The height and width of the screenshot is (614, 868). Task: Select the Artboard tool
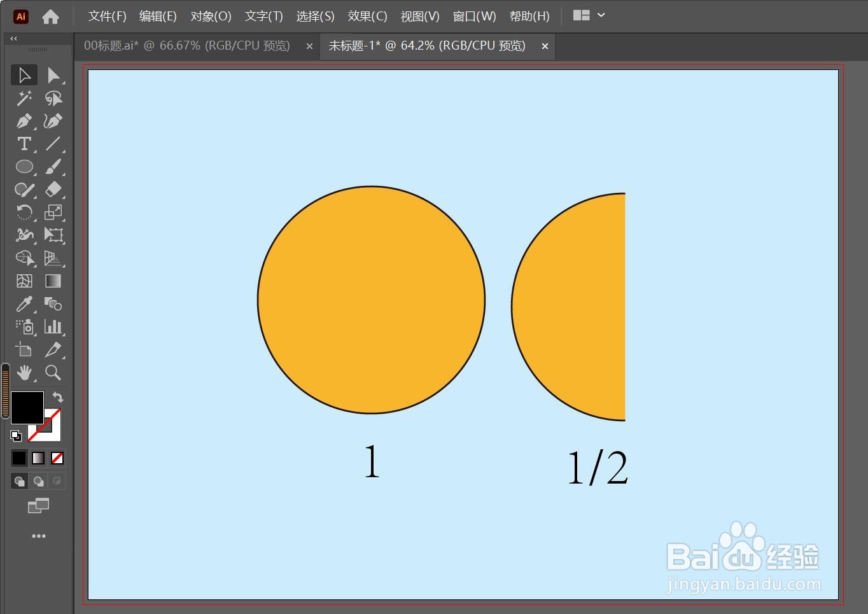tap(24, 350)
